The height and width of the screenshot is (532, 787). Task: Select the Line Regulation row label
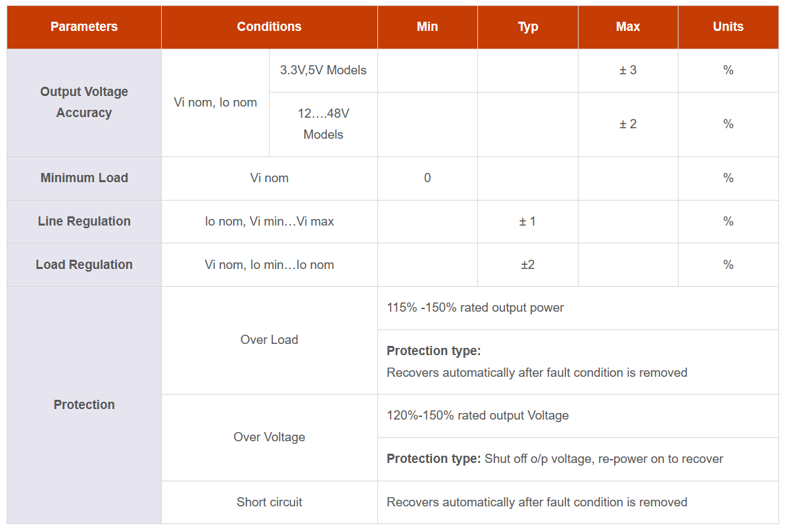83,222
